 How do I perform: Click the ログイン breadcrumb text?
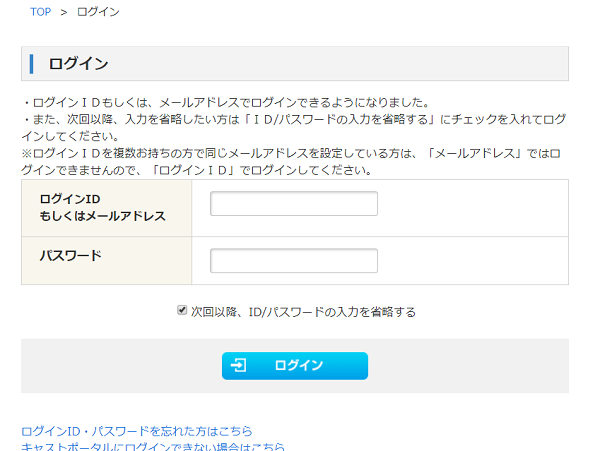coord(98,12)
